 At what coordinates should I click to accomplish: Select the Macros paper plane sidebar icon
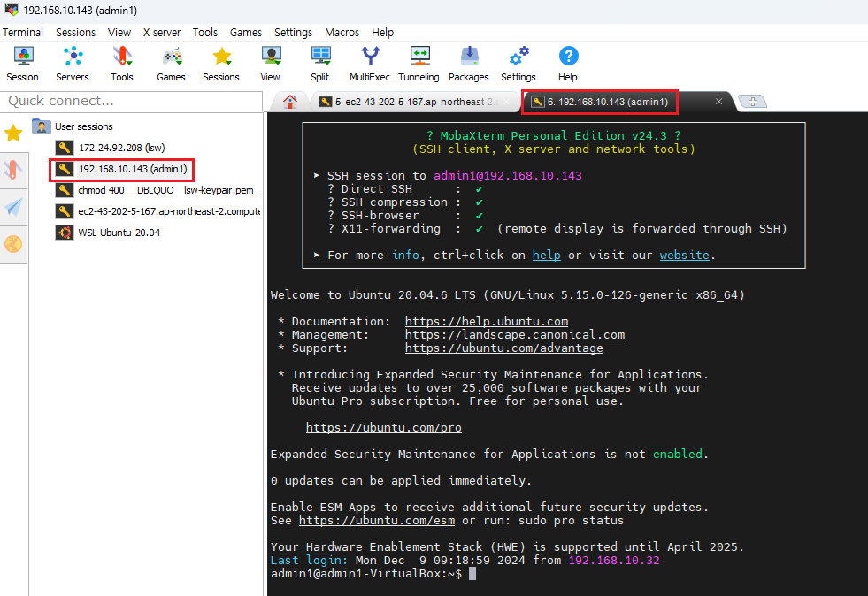13,207
